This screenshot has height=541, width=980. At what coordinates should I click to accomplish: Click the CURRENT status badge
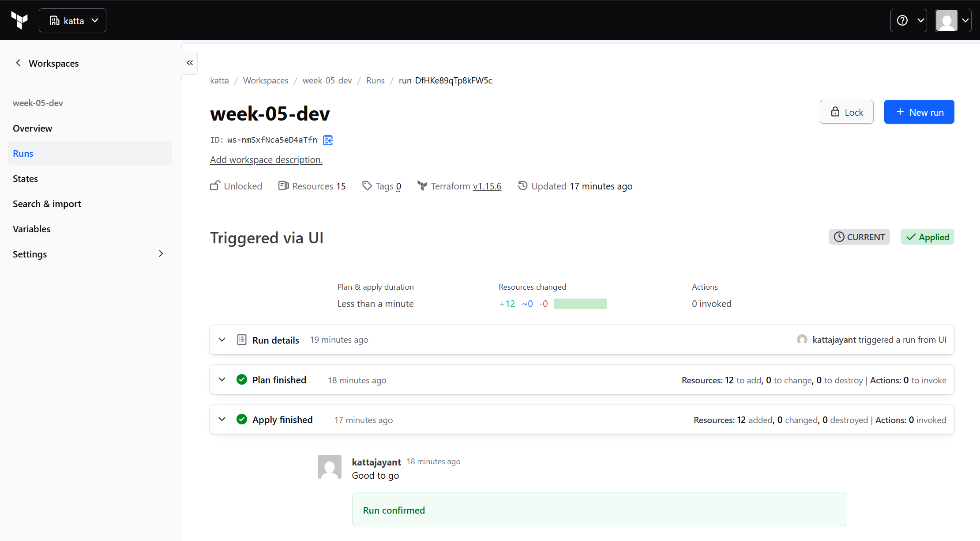859,237
